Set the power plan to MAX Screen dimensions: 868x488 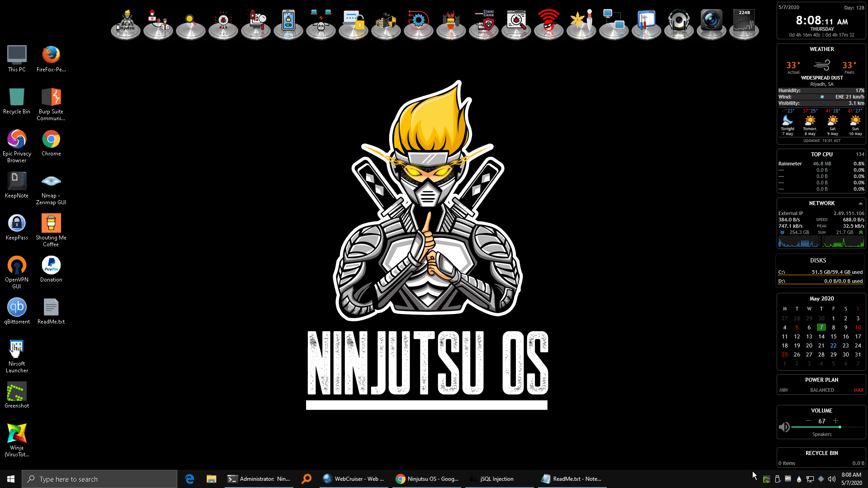point(858,390)
